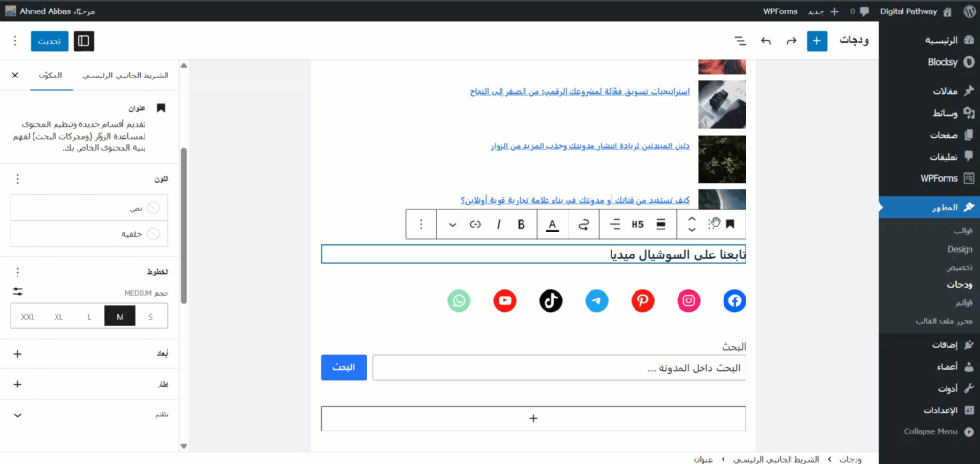Insert a link from the block toolbar
The height and width of the screenshot is (464, 980).
point(475,224)
